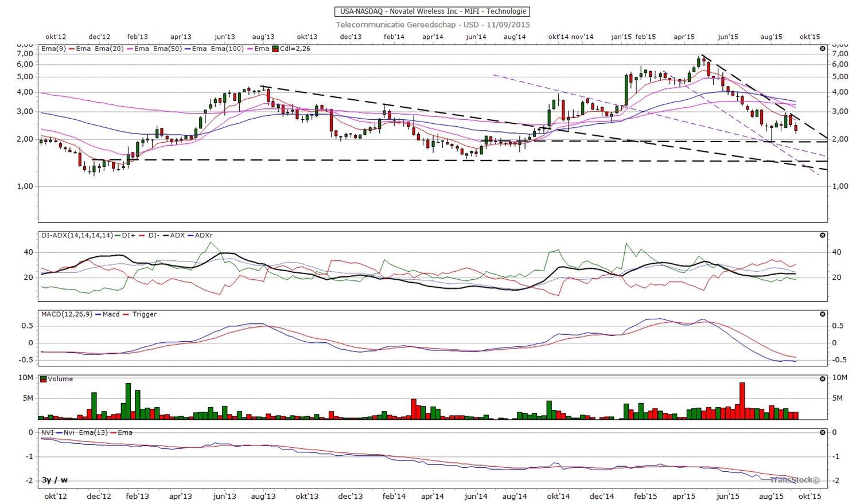Click okt'12 on the bottom date axis
The height and width of the screenshot is (504, 864).
[x=56, y=496]
